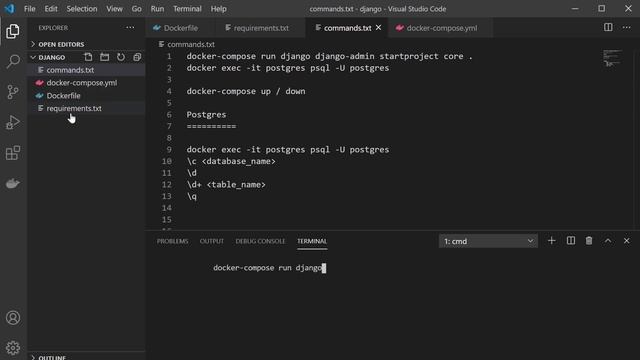This screenshot has width=640, height=360.
Task: Add a new terminal
Action: [x=551, y=241]
